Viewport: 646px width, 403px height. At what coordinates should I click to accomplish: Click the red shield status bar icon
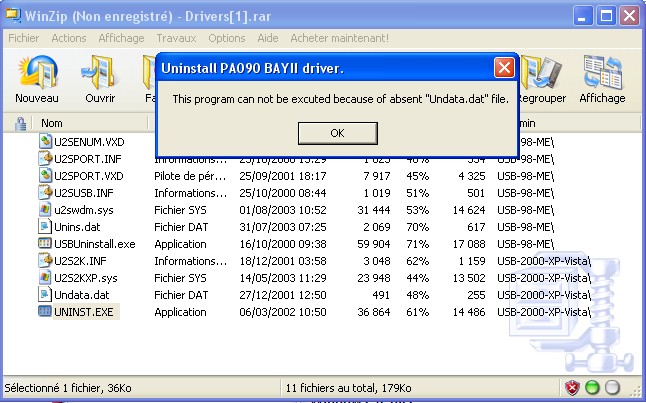pos(572,387)
